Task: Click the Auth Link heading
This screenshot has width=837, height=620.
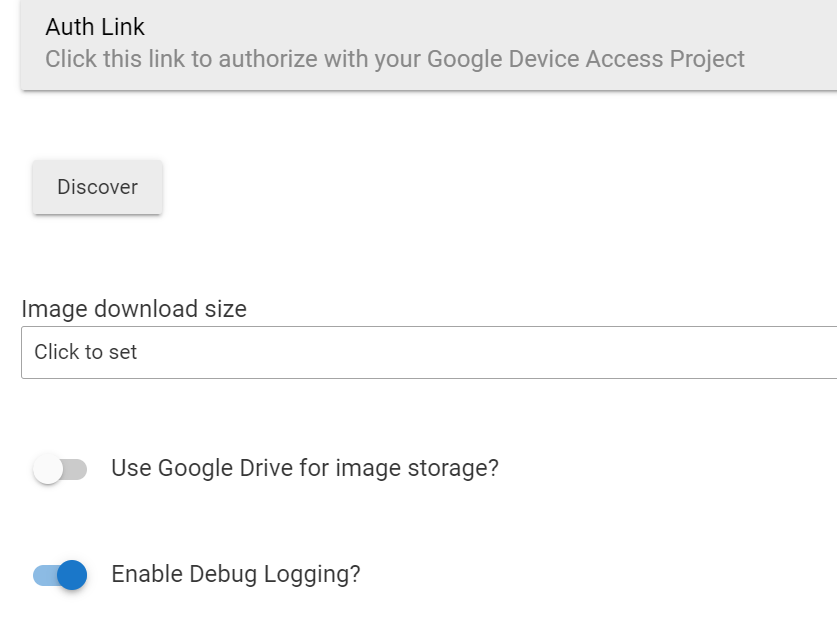Action: point(94,27)
